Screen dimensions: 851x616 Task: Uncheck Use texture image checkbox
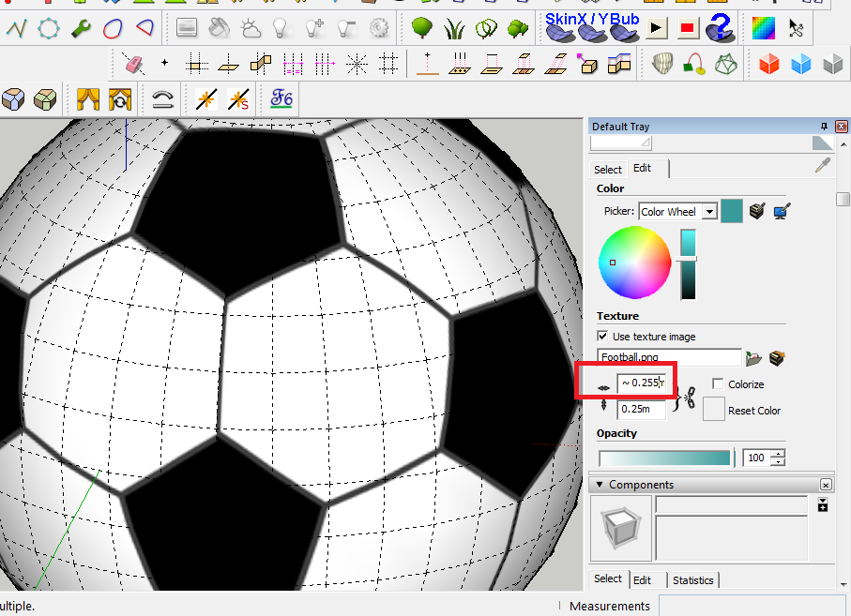click(x=602, y=336)
